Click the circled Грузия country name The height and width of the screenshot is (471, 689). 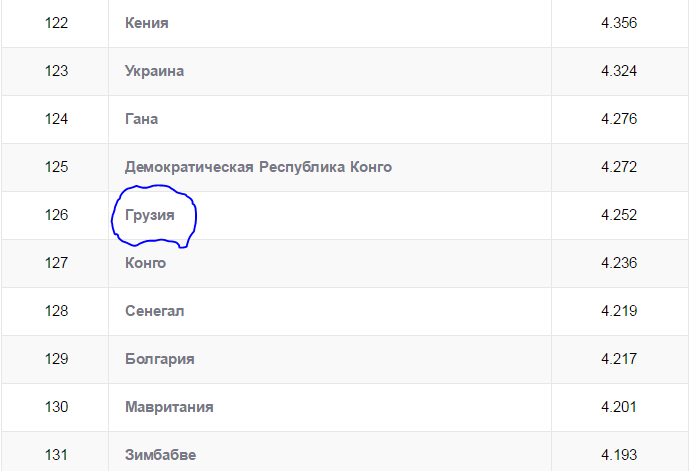[x=150, y=215]
